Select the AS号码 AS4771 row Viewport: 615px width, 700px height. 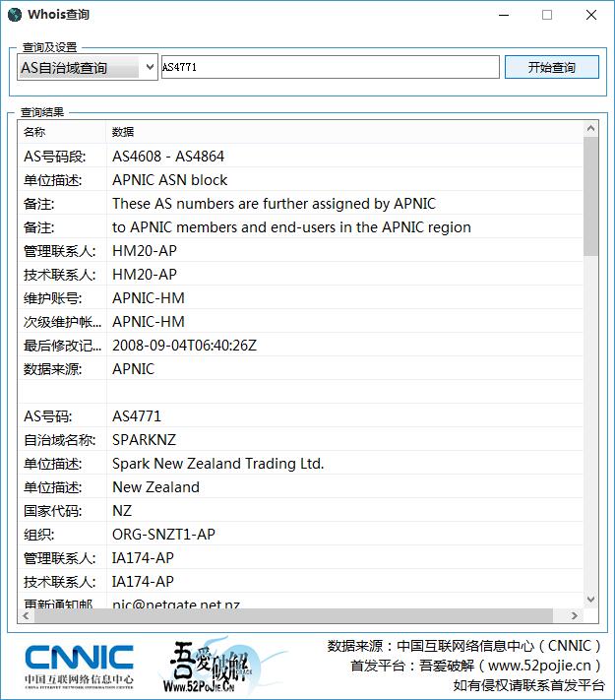click(x=300, y=416)
